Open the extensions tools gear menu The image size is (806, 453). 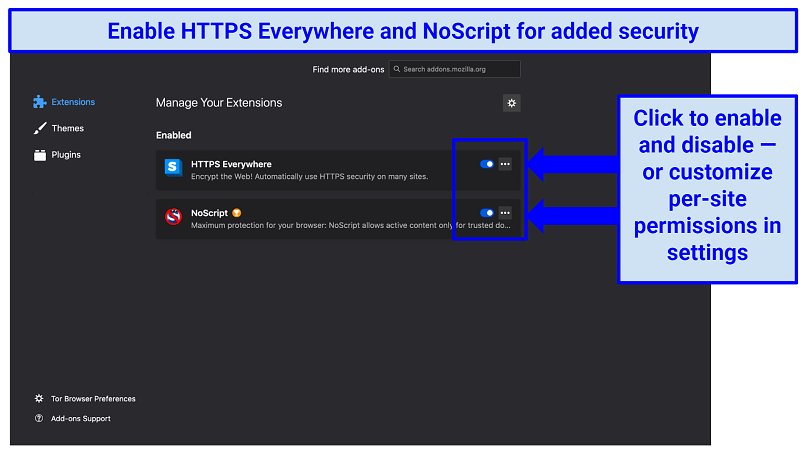point(511,103)
